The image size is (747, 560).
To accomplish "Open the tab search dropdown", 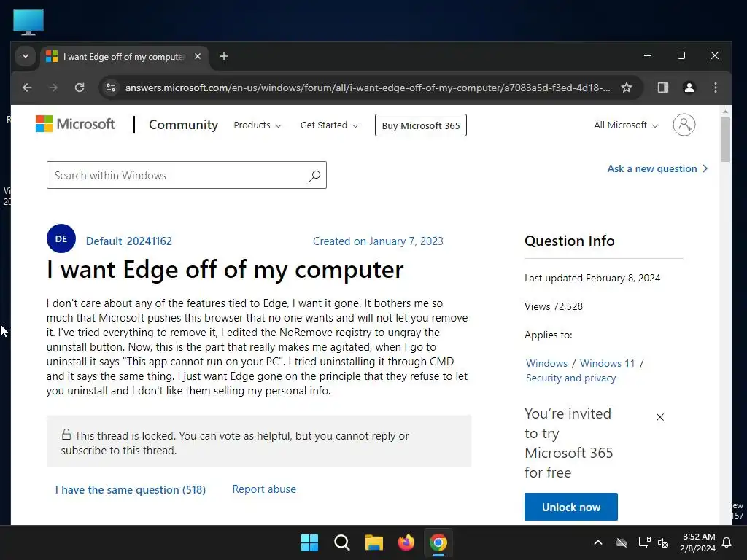I will [x=26, y=56].
